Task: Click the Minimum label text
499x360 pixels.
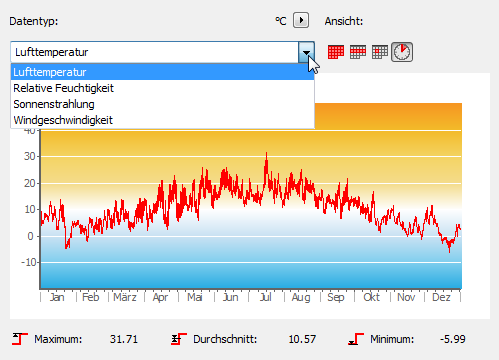Action: (x=392, y=339)
